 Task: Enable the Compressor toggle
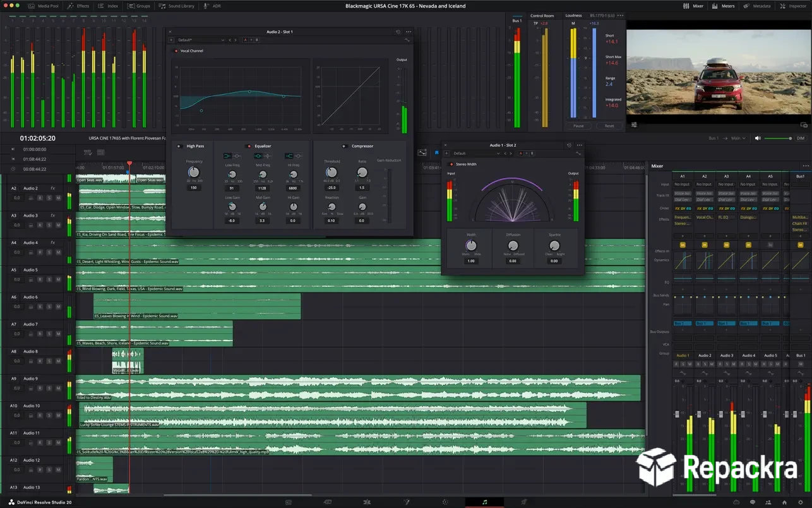click(x=344, y=146)
